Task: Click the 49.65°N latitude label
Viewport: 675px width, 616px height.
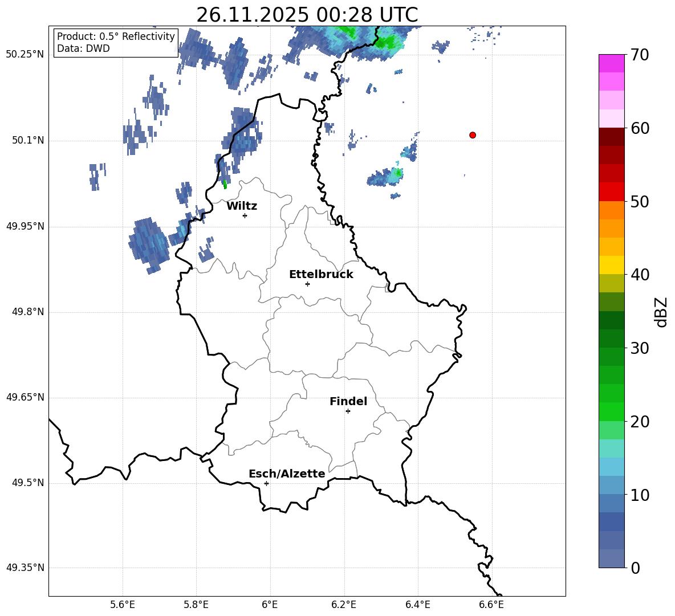Action: click(x=25, y=397)
